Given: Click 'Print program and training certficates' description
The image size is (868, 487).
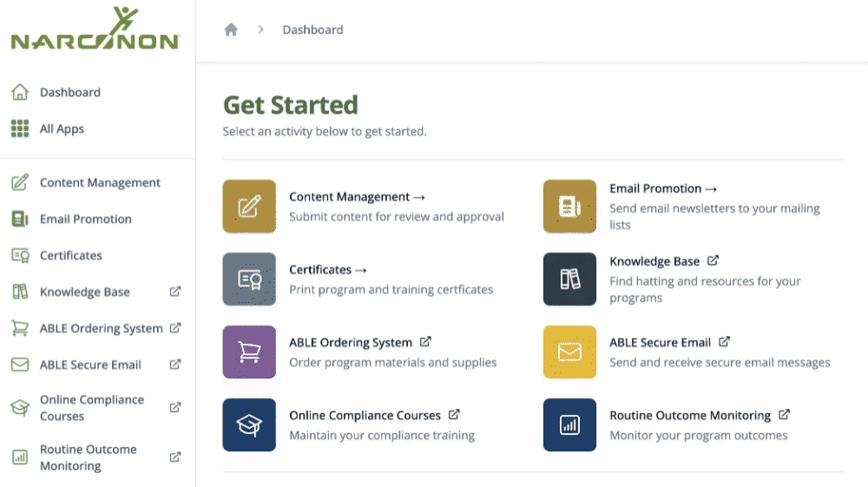Looking at the screenshot, I should point(391,290).
